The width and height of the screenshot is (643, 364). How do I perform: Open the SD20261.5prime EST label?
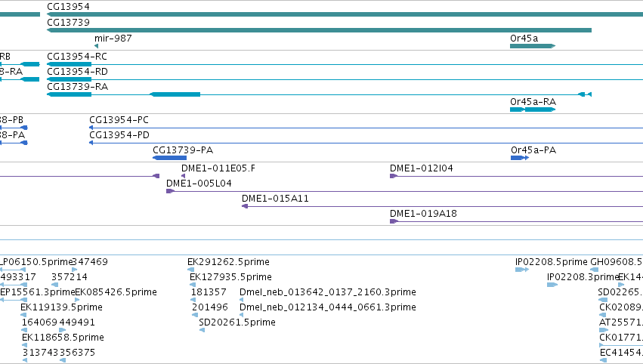point(237,322)
